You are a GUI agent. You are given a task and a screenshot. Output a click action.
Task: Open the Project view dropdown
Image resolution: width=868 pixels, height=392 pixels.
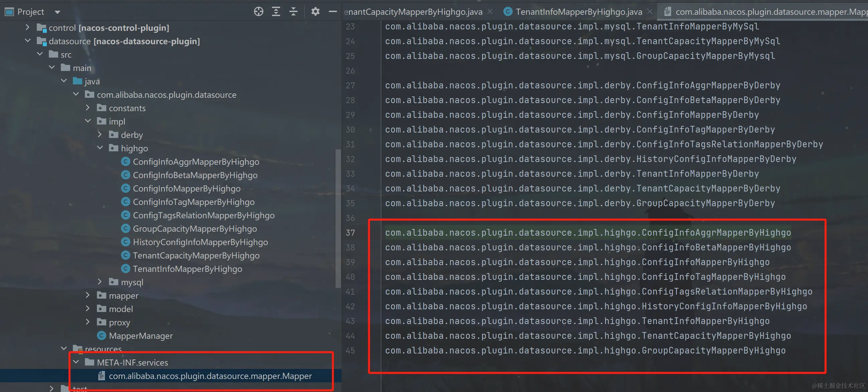pos(57,12)
